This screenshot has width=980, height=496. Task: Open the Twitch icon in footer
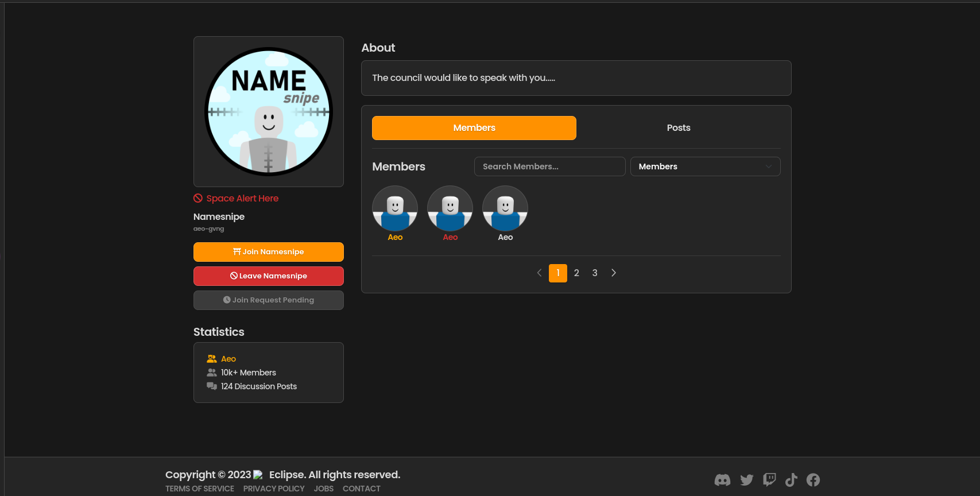pyautogui.click(x=769, y=480)
